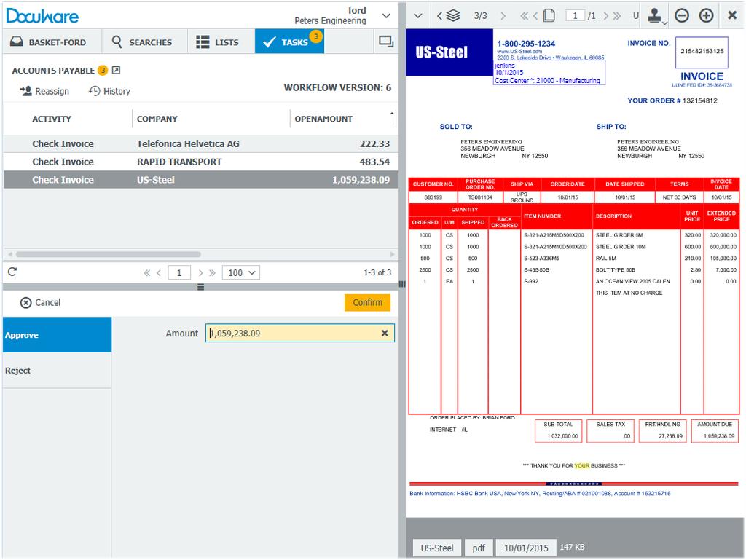This screenshot has width=746, height=560.
Task: Open Accounts Payable list in new window
Action: click(116, 71)
